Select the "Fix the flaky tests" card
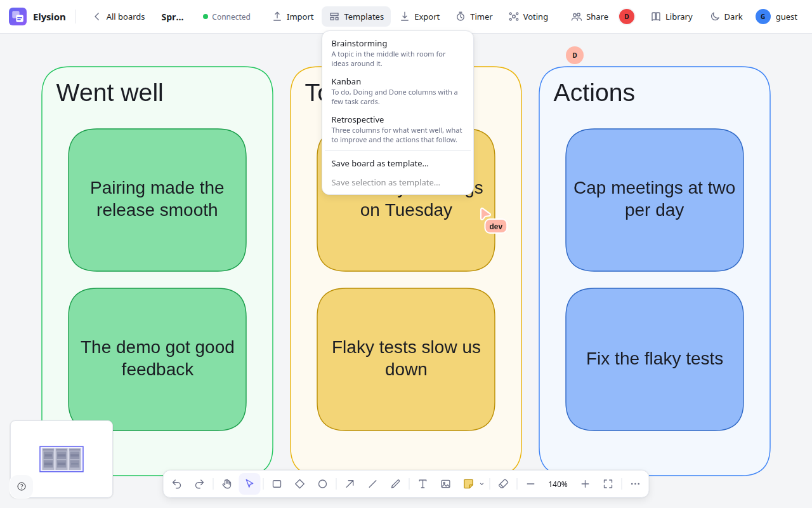The image size is (812, 508). [x=655, y=359]
